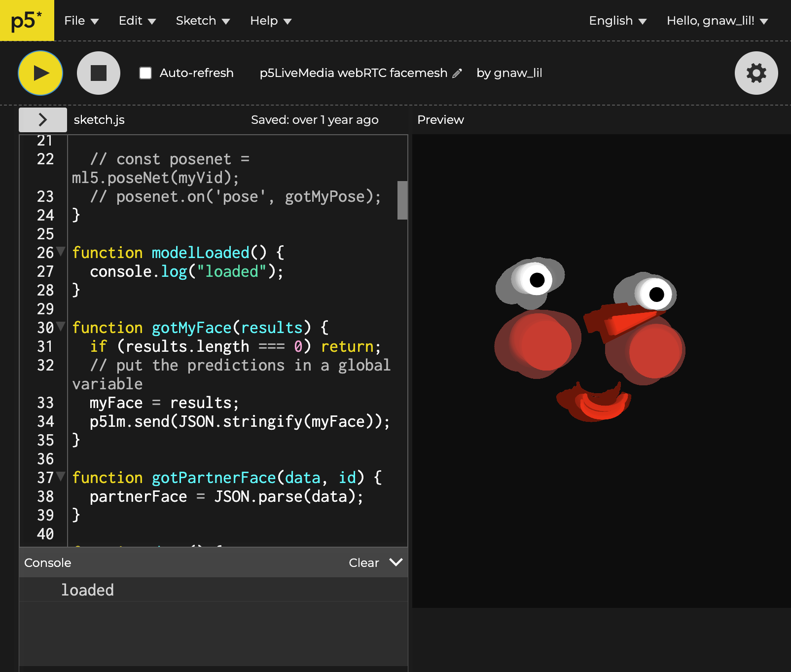Screen dimensions: 791x672
Task: Click the p5* logo home icon
Action: [x=27, y=20]
